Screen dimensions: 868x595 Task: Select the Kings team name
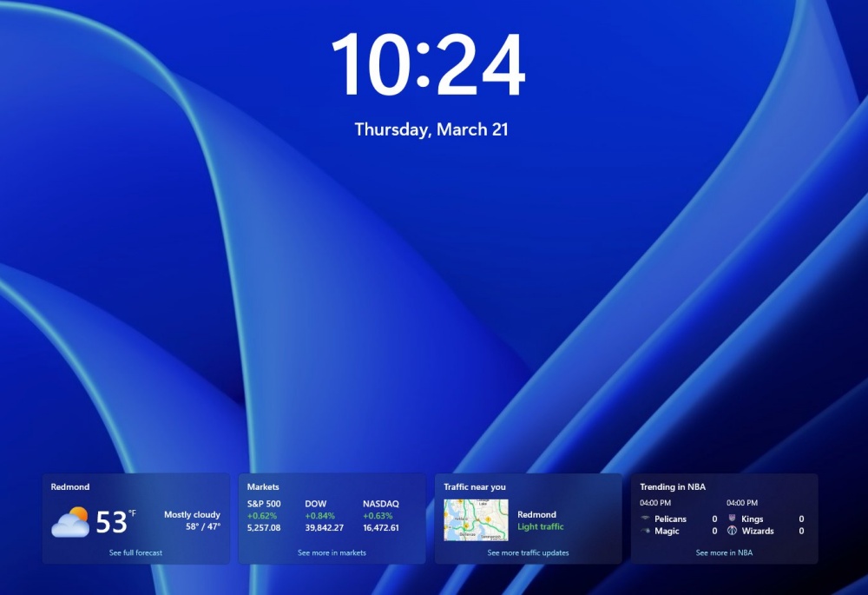[x=753, y=519]
